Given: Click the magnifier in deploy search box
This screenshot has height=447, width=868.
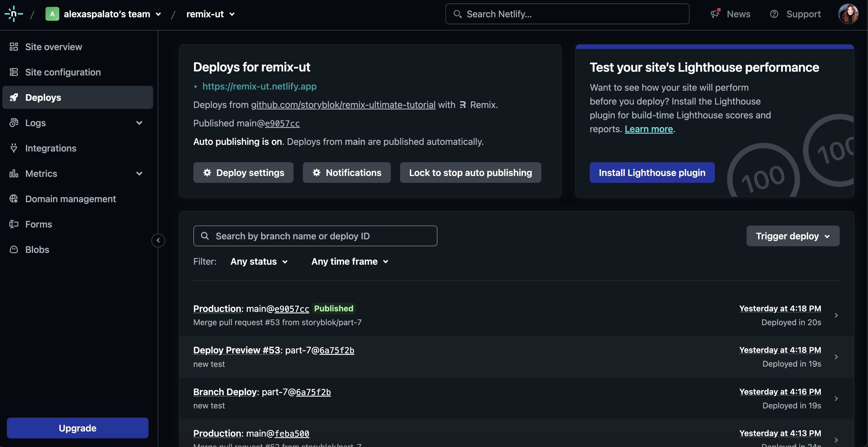Looking at the screenshot, I should (205, 236).
